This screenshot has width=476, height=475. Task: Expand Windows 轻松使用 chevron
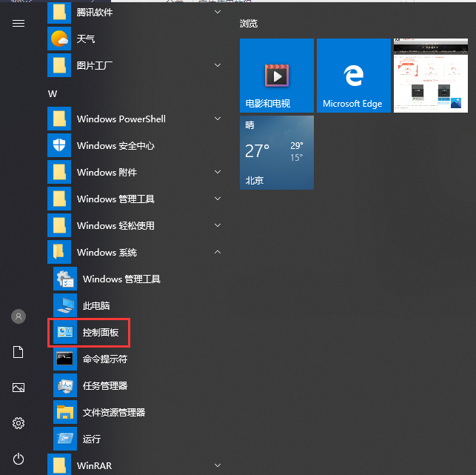click(218, 225)
